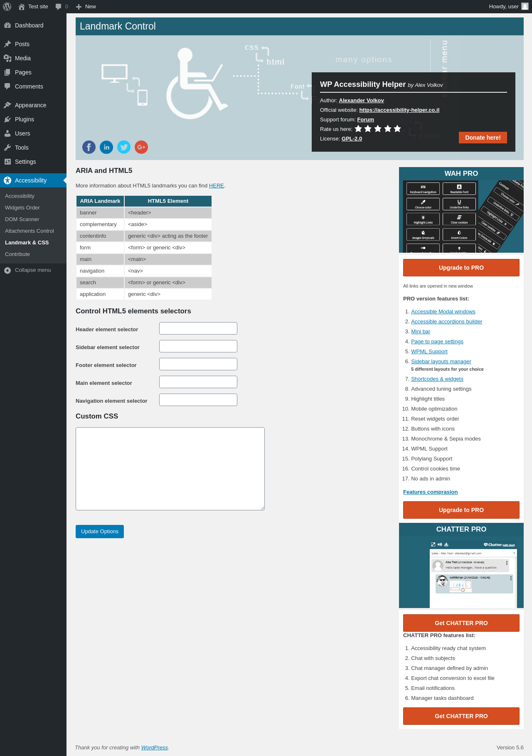Click the Posts pin icon

click(x=7, y=44)
